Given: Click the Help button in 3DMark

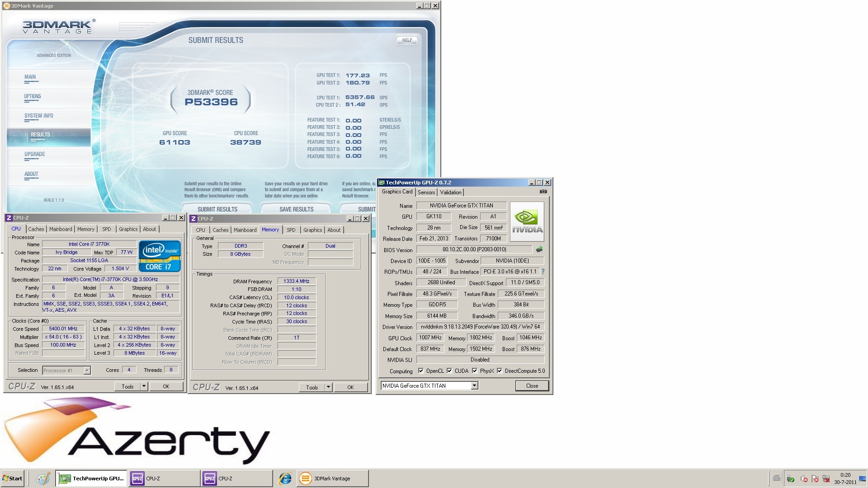Looking at the screenshot, I should tap(407, 40).
